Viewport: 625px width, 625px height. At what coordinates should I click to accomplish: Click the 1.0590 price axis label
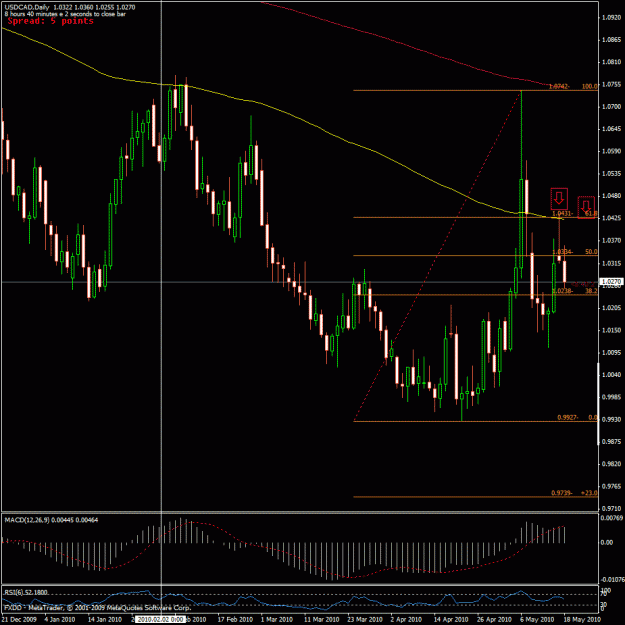pos(612,151)
